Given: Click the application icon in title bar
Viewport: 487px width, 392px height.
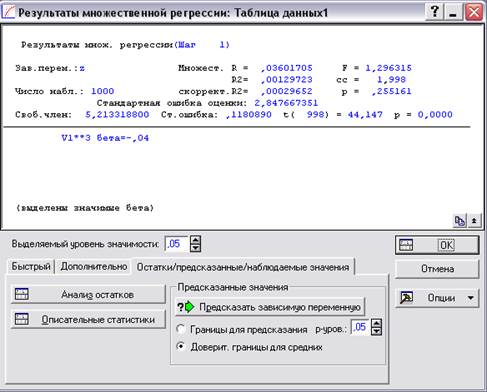Looking at the screenshot, I should coord(8,12).
